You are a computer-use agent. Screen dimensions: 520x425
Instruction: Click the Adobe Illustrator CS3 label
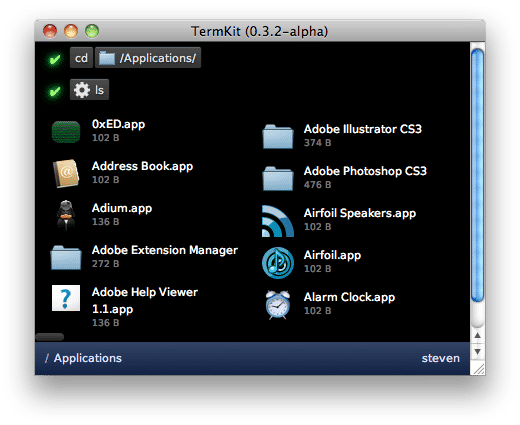363,129
